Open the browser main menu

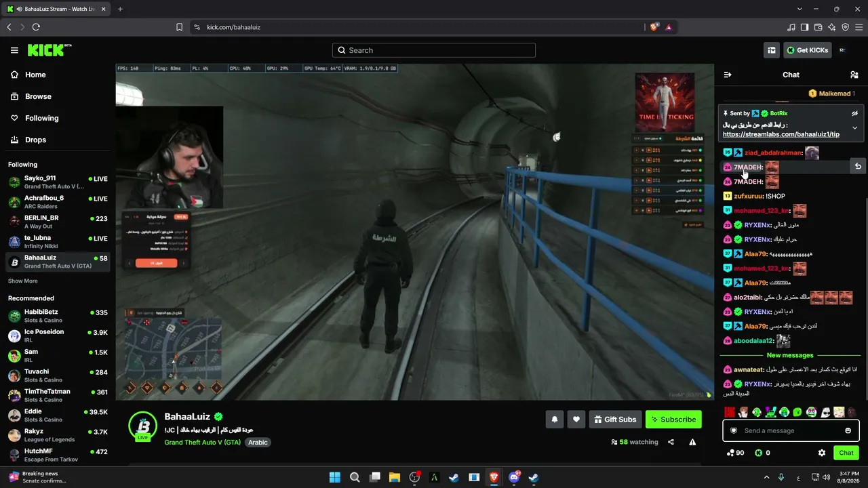(859, 27)
